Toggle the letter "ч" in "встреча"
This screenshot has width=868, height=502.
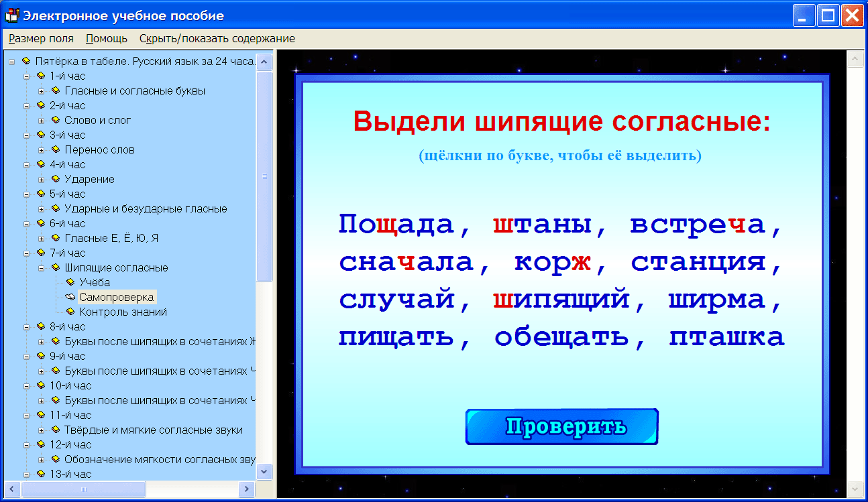[x=739, y=225]
